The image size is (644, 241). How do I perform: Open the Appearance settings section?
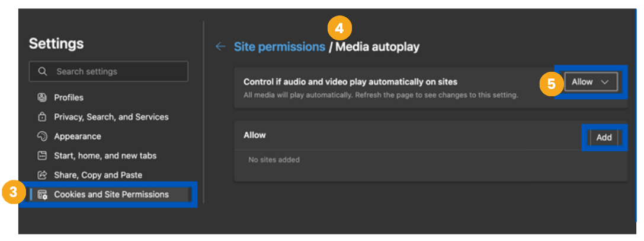78,137
